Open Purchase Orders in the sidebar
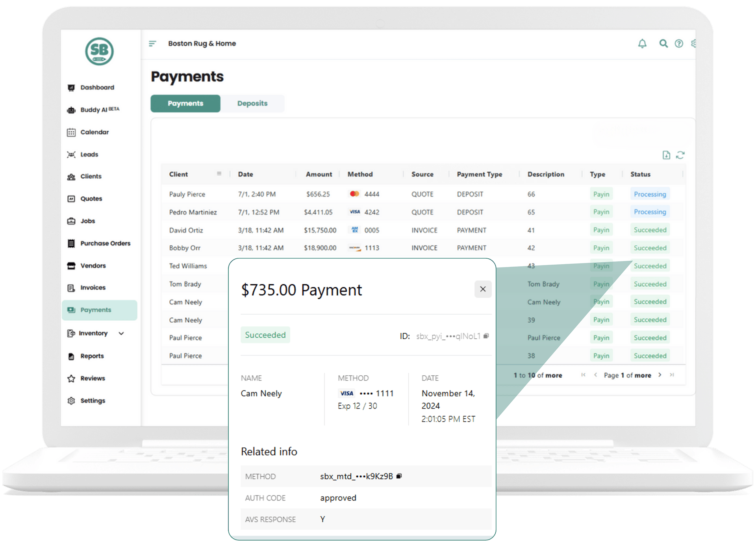The height and width of the screenshot is (547, 756). tap(105, 243)
